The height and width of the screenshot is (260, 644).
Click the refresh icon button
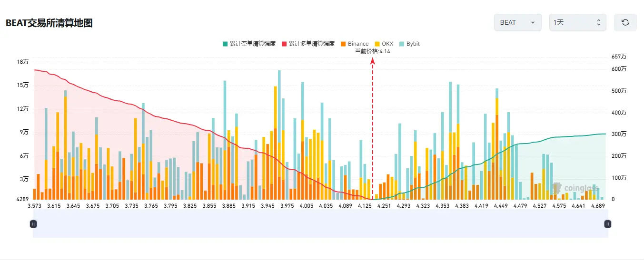click(x=625, y=22)
